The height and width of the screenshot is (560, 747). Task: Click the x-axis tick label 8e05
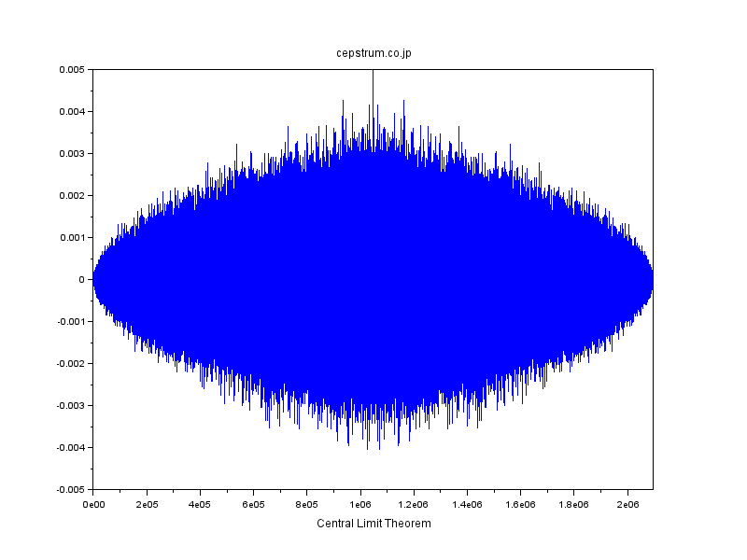(x=307, y=504)
